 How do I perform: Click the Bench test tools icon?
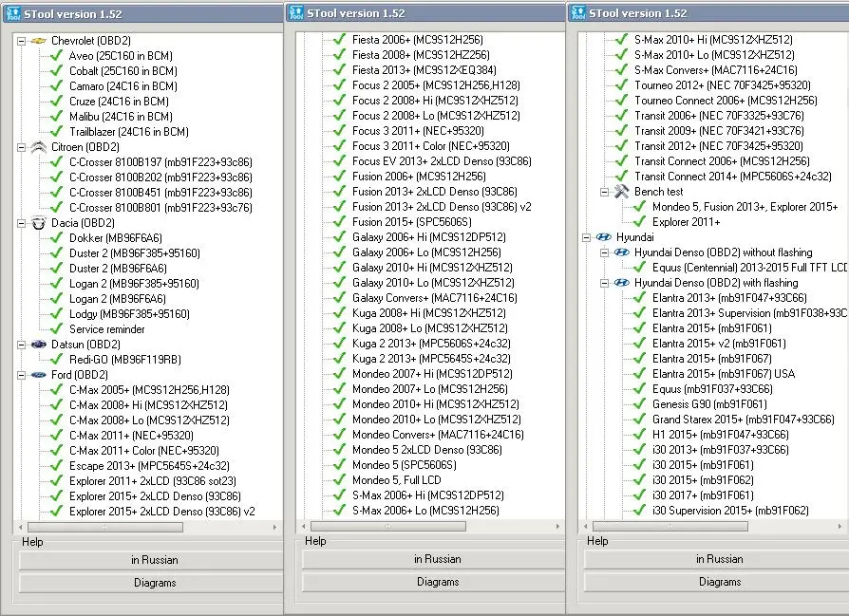622,192
